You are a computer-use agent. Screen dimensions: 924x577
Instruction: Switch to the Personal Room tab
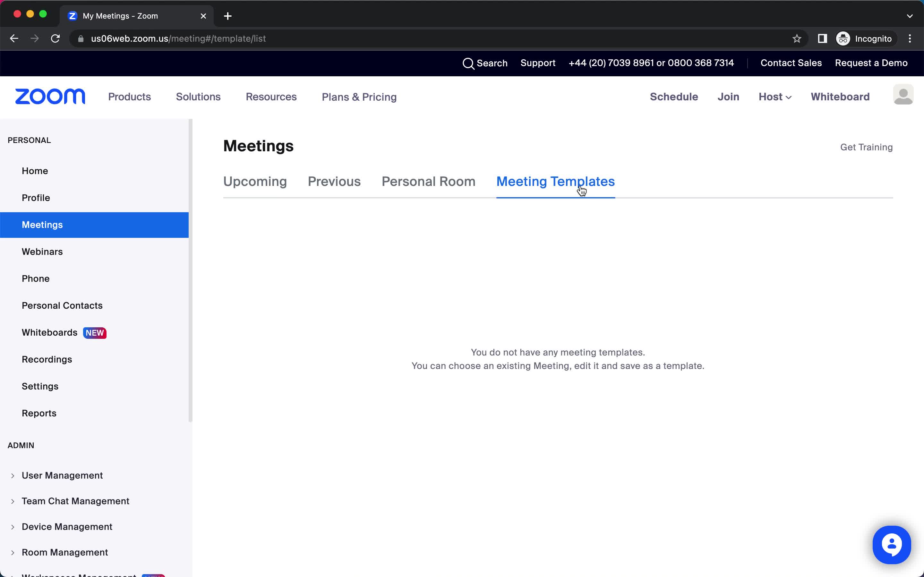click(x=428, y=181)
